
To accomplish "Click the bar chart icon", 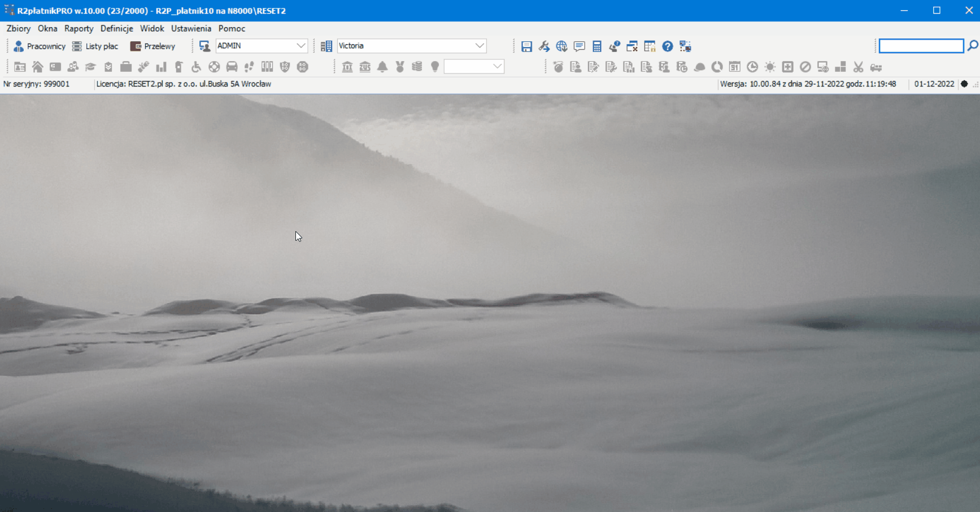I will 161,67.
